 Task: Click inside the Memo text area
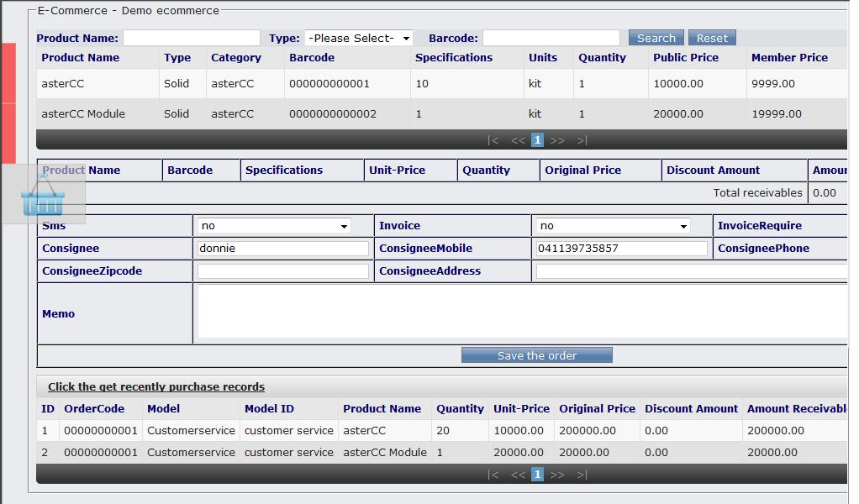(522, 312)
